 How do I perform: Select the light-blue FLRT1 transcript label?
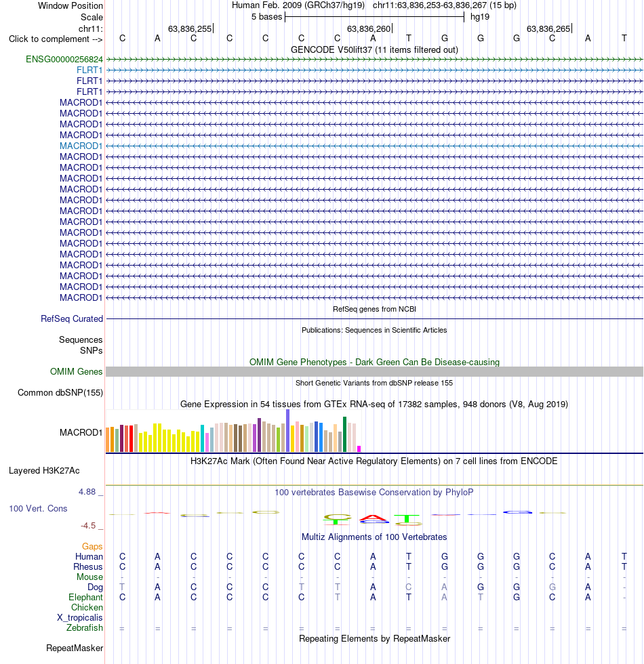(x=89, y=70)
